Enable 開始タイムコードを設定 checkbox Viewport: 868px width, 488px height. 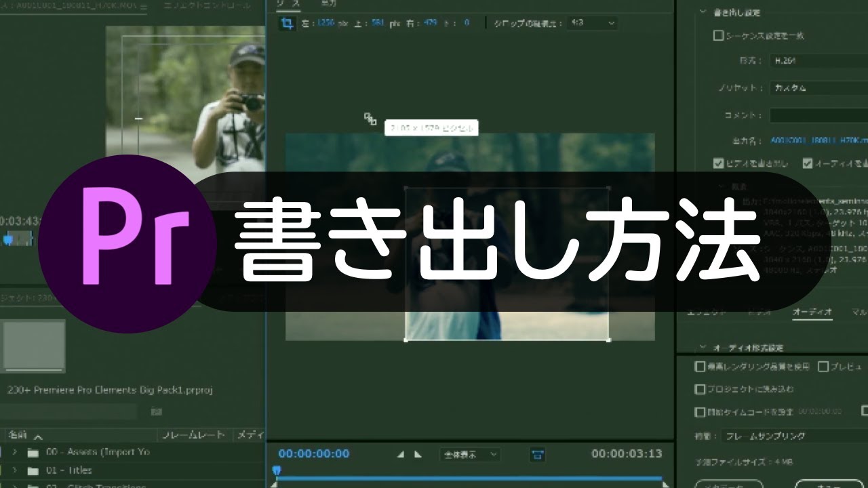click(701, 412)
